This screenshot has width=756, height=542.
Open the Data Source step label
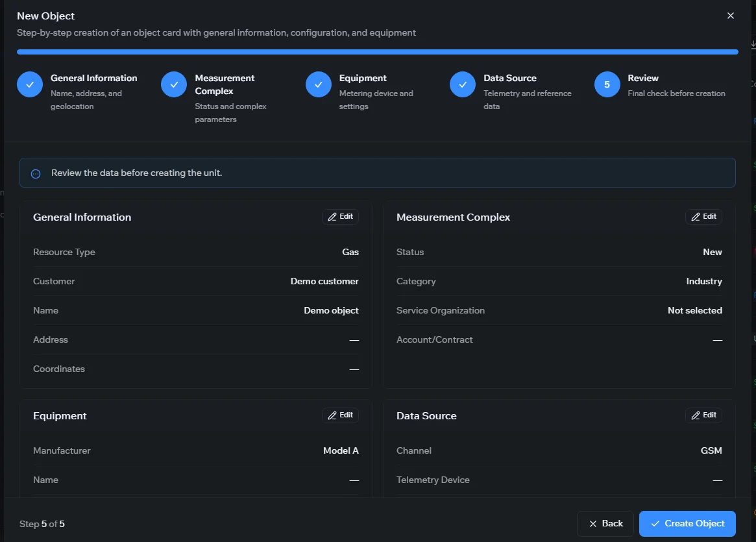point(510,78)
